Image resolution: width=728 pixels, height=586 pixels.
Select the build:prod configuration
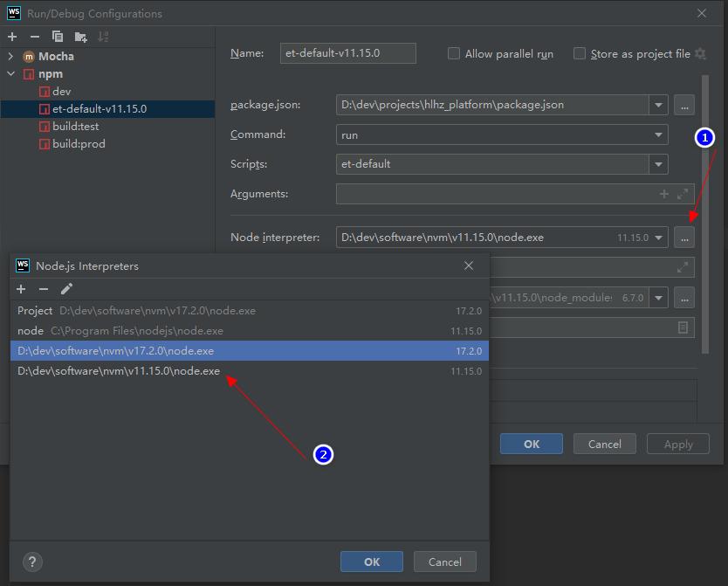point(107,144)
